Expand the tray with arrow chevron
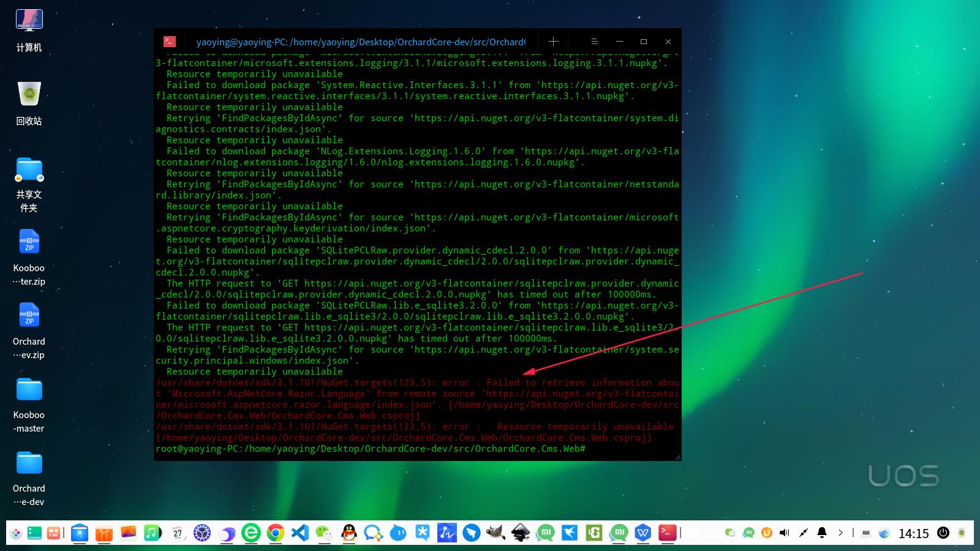This screenshot has height=551, width=980. click(x=840, y=533)
